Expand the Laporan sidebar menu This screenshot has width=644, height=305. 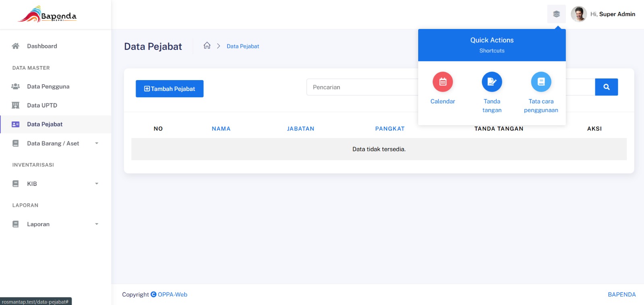click(56, 224)
